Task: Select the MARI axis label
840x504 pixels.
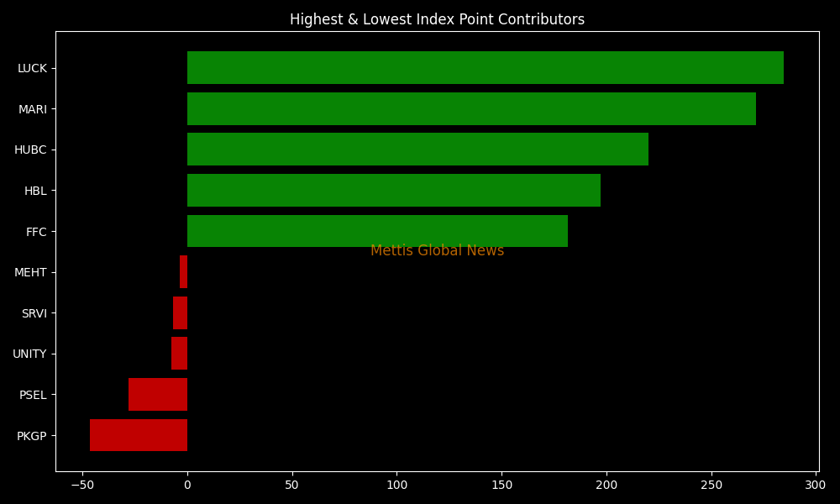Action: [x=33, y=109]
